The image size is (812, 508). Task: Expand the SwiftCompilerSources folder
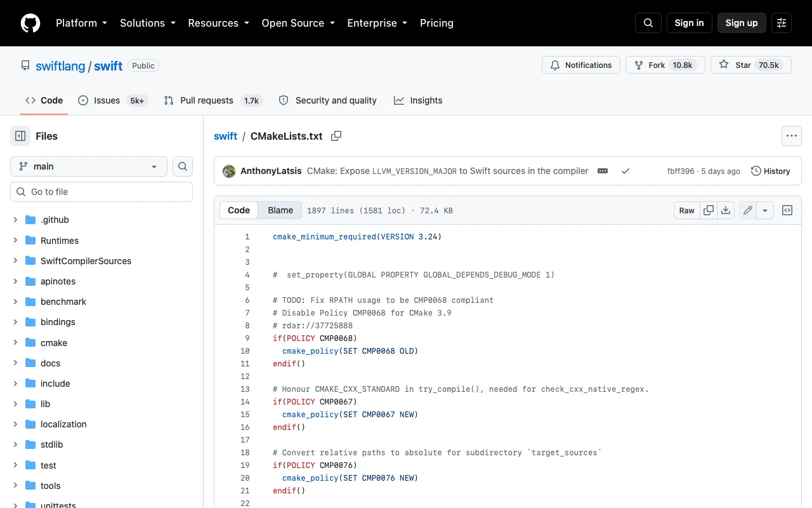click(x=15, y=261)
